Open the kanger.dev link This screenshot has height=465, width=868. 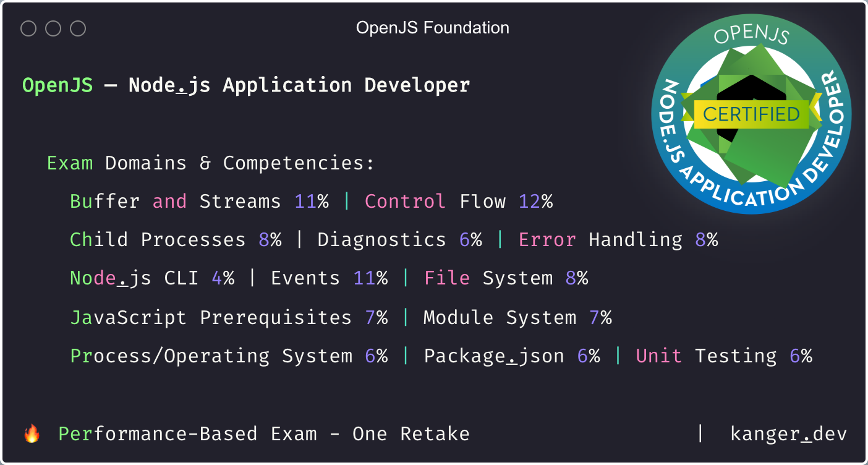click(x=788, y=434)
